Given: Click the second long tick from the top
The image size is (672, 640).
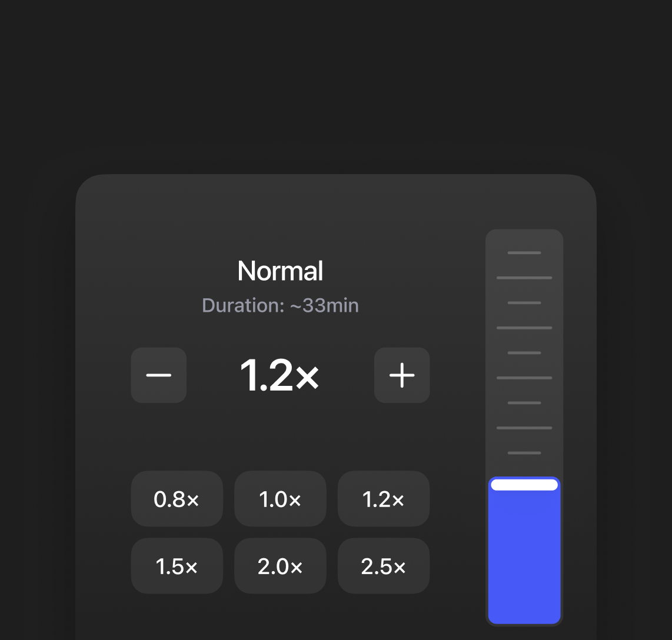Looking at the screenshot, I should (524, 328).
